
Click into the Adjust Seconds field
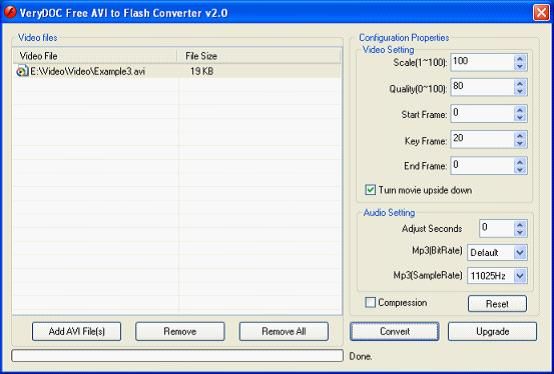[496, 228]
